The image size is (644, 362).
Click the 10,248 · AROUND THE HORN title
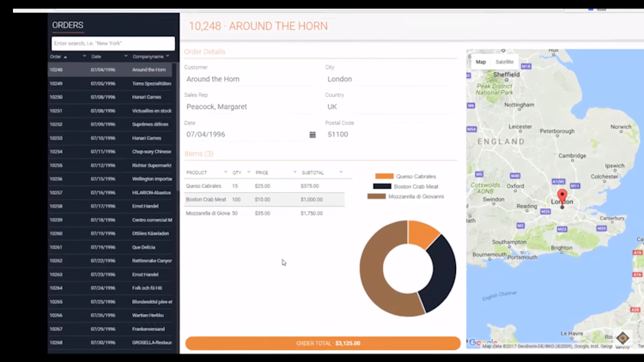click(258, 27)
